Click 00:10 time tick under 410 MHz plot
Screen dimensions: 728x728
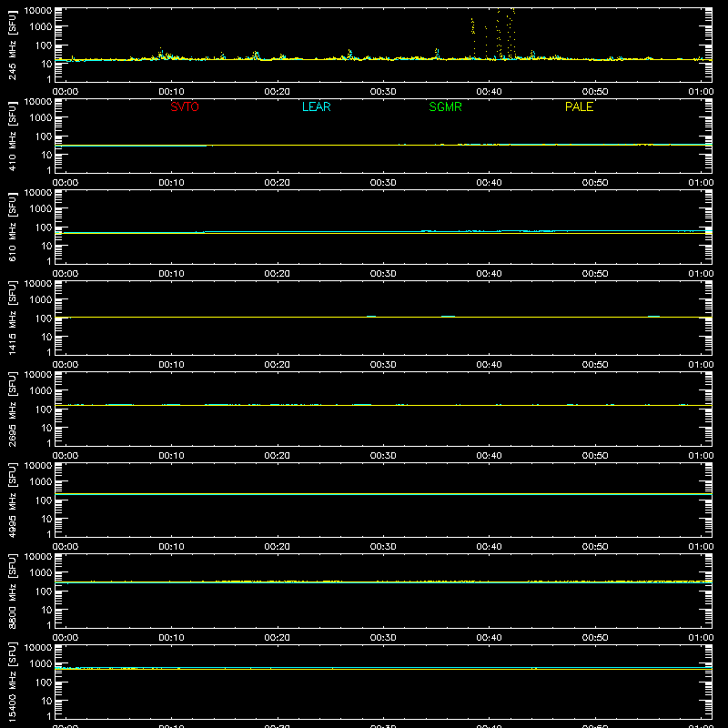point(171,183)
